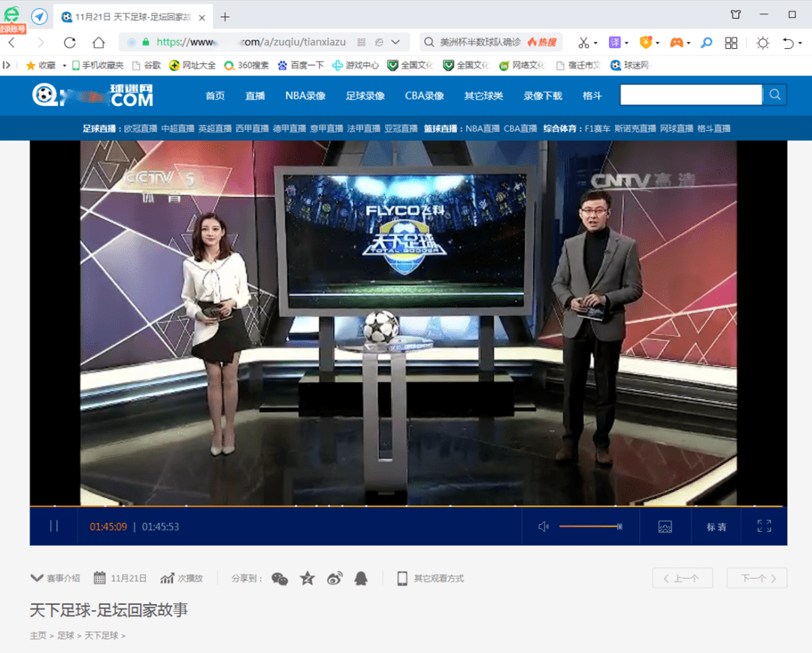The image size is (812, 653).
Task: Mute the video player speaker icon
Action: pos(544,527)
